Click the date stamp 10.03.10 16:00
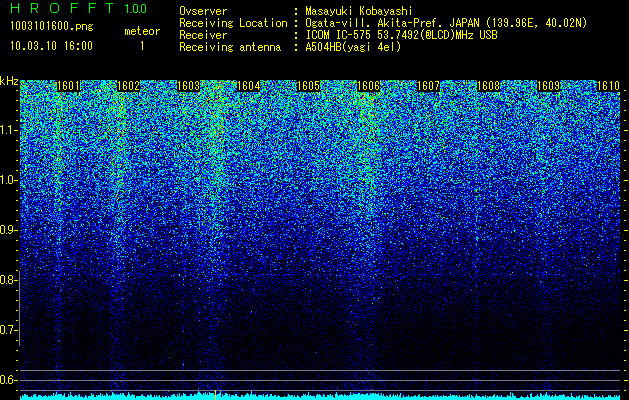Image resolution: width=629 pixels, height=400 pixels. [x=51, y=46]
